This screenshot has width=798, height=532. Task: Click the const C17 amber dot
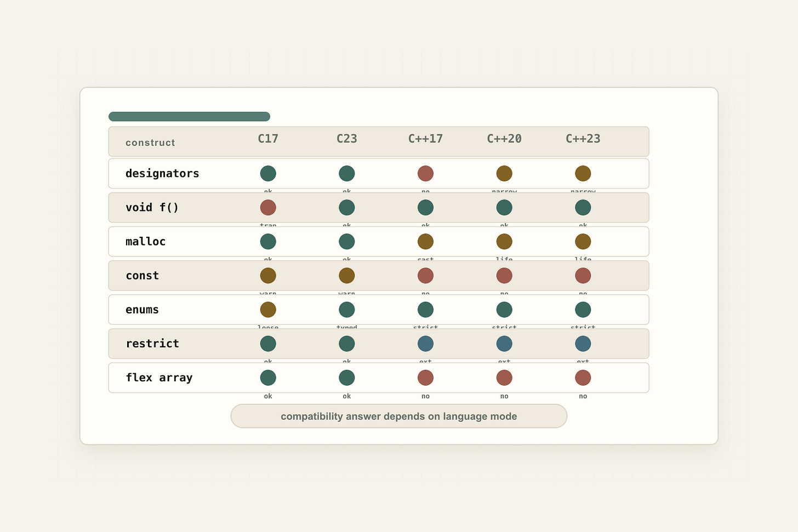click(x=268, y=276)
